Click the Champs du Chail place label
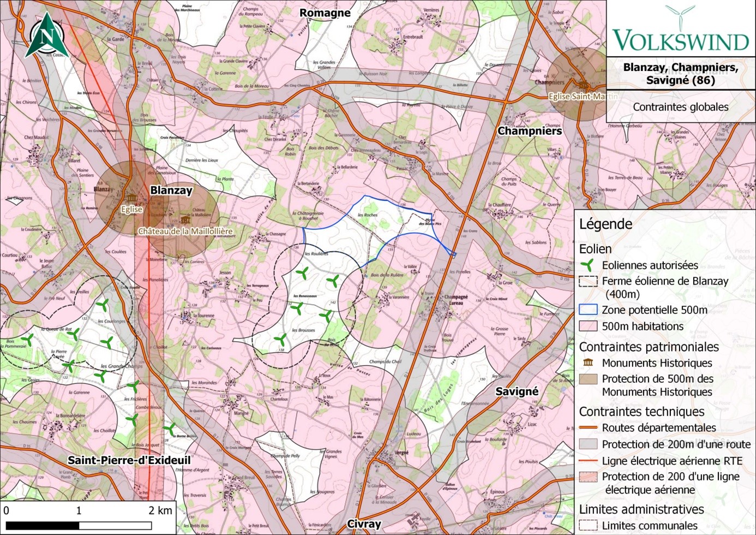This screenshot has height=535, width=756. tap(385, 361)
